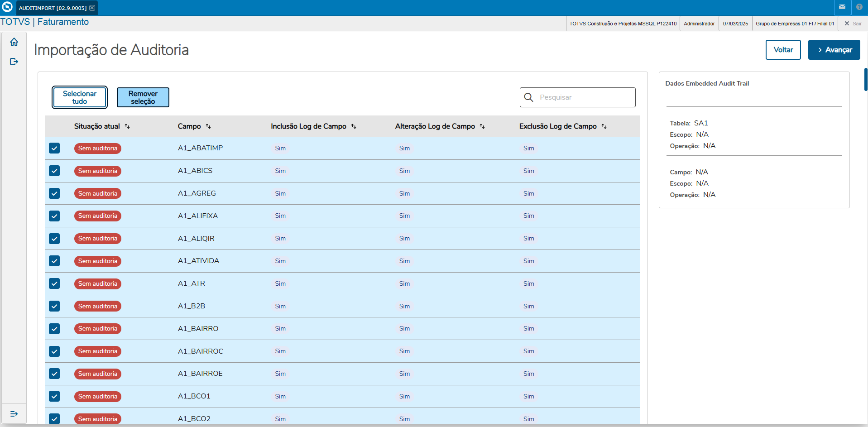Screen dimensions: 868x427
Task: Click the Avançar button
Action: point(834,50)
